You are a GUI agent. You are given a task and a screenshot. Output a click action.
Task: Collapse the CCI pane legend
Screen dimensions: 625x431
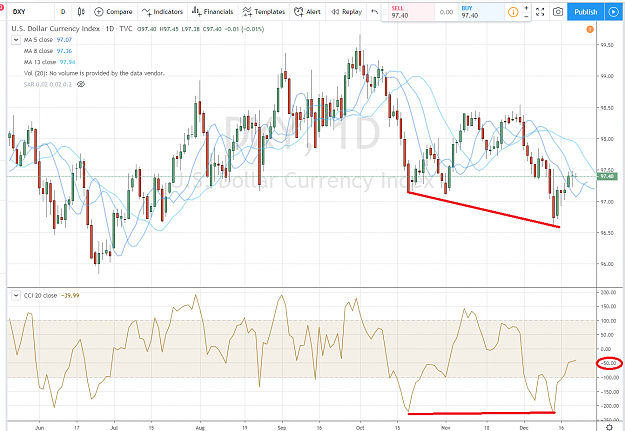point(16,295)
